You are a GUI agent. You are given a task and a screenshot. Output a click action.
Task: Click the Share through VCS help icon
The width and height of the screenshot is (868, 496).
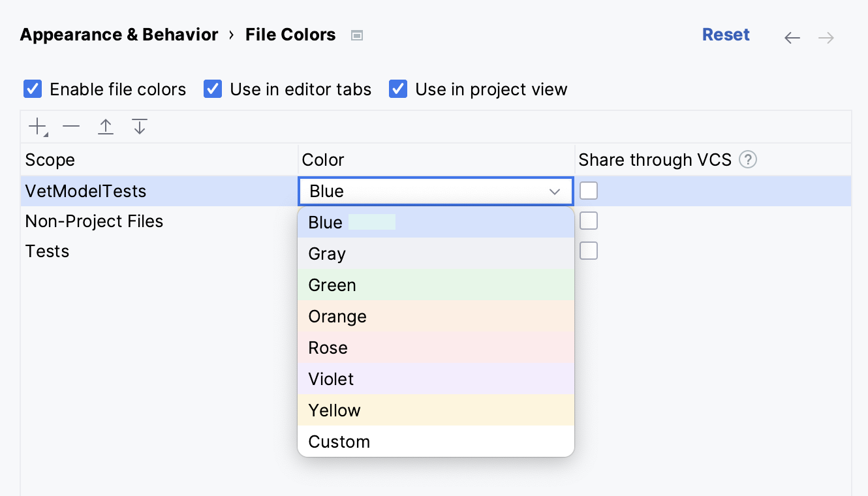748,160
